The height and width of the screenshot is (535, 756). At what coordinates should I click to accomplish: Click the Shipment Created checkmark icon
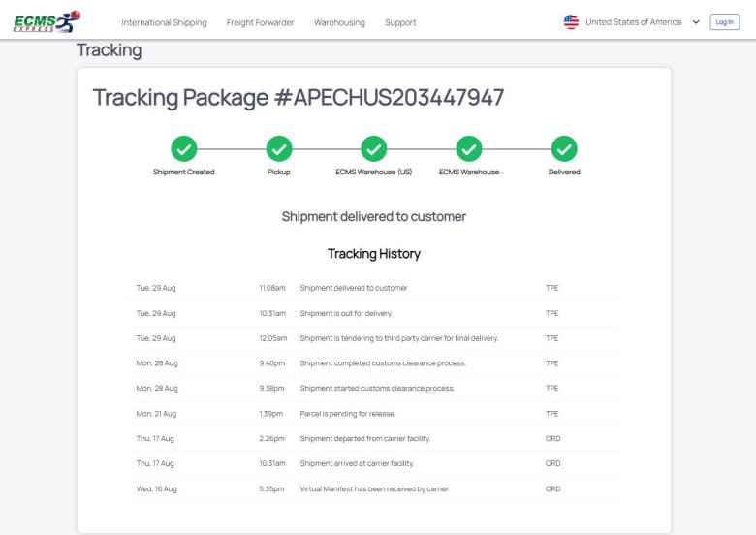pyautogui.click(x=183, y=148)
